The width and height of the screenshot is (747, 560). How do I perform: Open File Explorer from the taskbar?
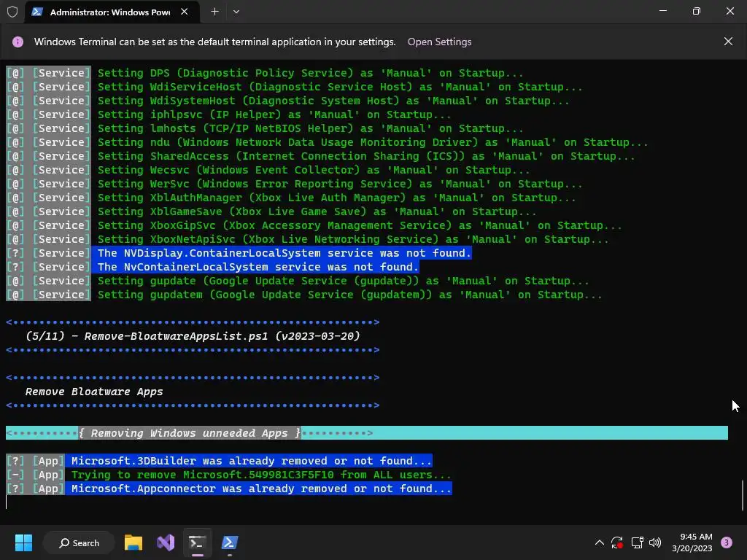[x=133, y=542]
